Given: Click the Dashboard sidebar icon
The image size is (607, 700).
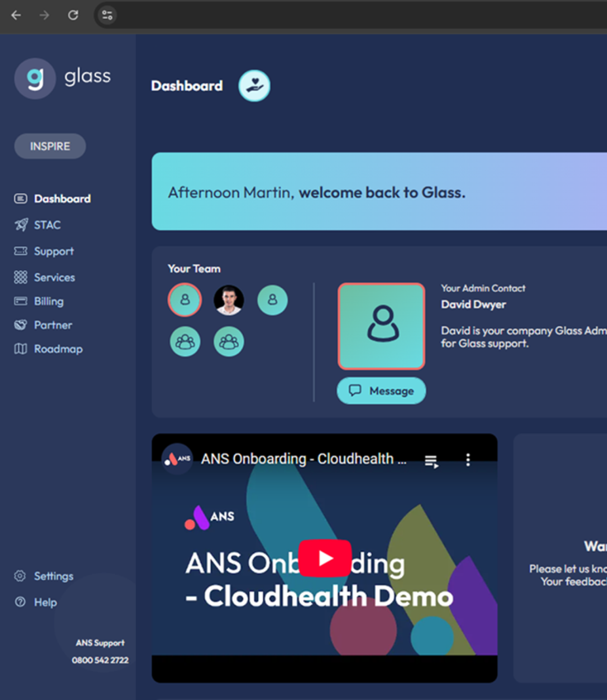Looking at the screenshot, I should coord(20,199).
